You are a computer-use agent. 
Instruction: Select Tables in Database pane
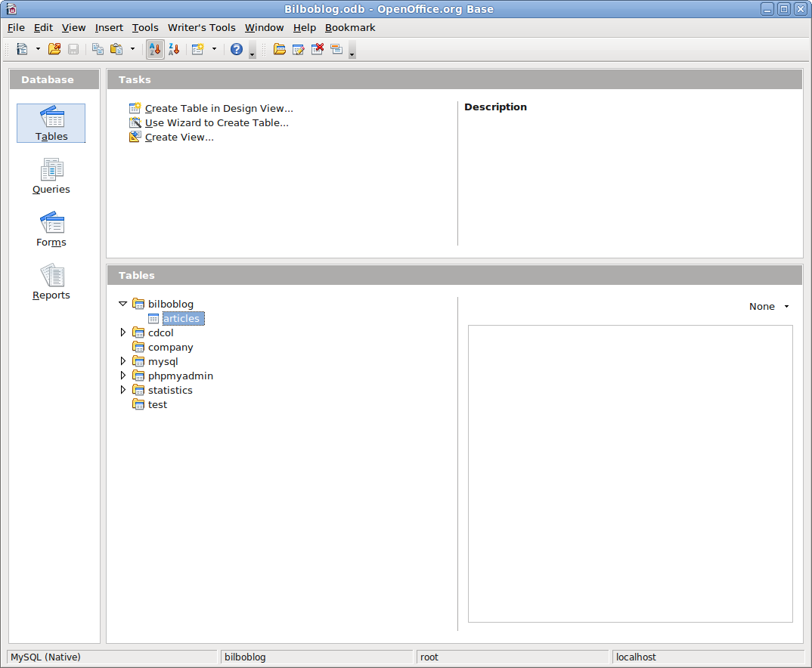(51, 123)
